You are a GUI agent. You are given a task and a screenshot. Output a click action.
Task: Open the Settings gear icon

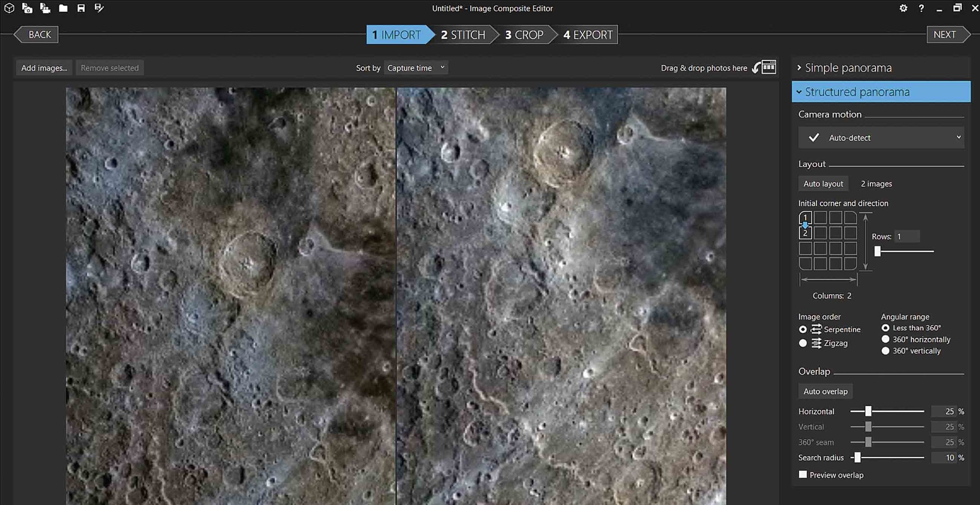pos(903,8)
